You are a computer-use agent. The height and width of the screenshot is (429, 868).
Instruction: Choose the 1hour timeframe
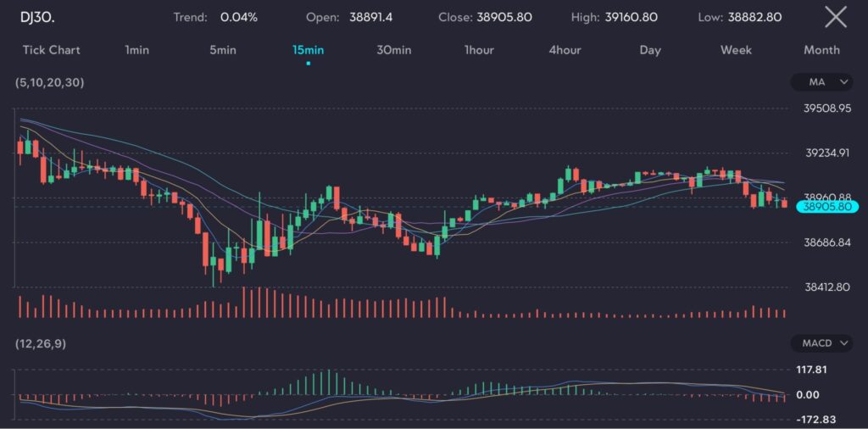point(479,50)
